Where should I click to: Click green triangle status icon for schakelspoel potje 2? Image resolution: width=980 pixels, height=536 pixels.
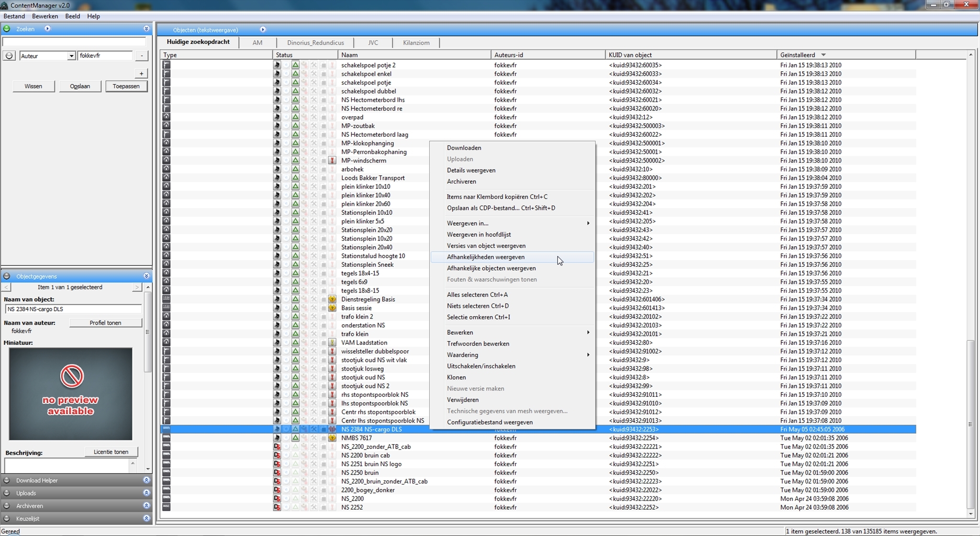click(295, 65)
